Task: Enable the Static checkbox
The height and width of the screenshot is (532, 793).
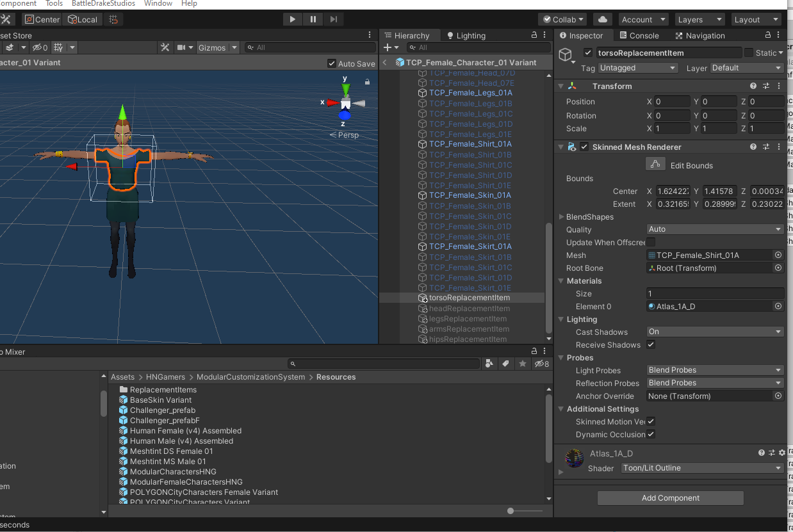Action: (x=749, y=53)
